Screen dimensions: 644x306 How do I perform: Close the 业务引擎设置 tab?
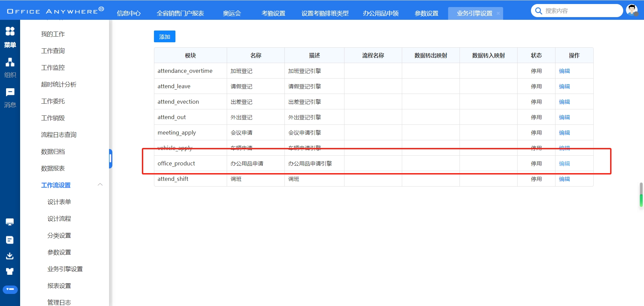498,13
